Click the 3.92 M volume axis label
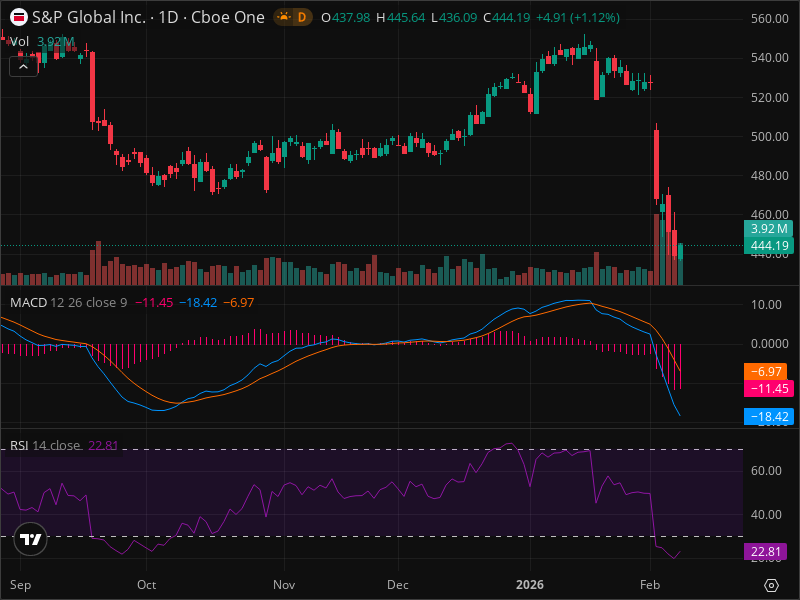The height and width of the screenshot is (600, 800). (769, 229)
